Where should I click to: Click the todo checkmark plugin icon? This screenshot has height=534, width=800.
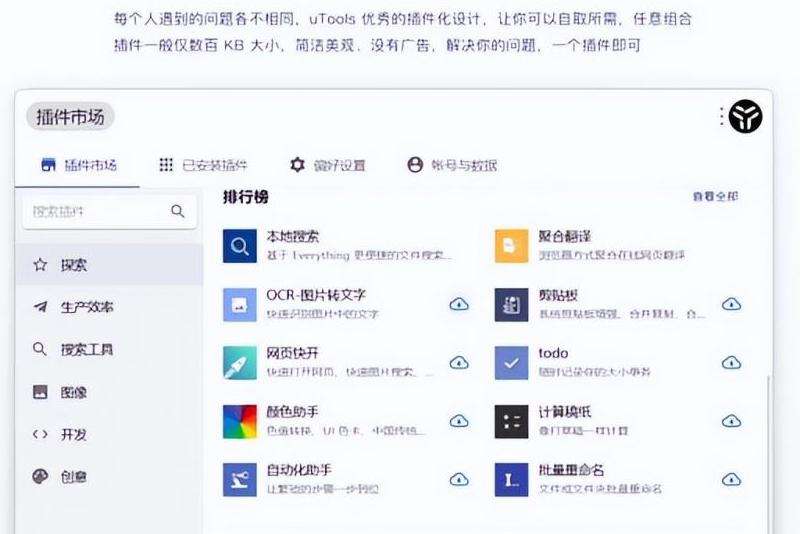(x=511, y=363)
